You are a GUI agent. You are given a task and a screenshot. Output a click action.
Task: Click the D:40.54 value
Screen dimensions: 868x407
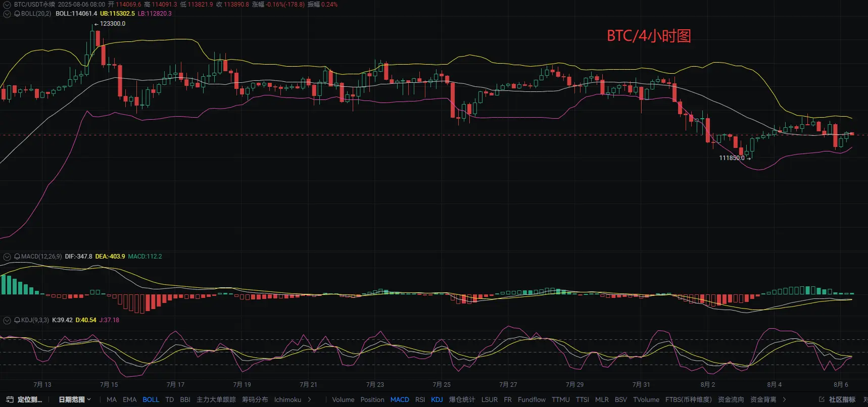pyautogui.click(x=86, y=320)
